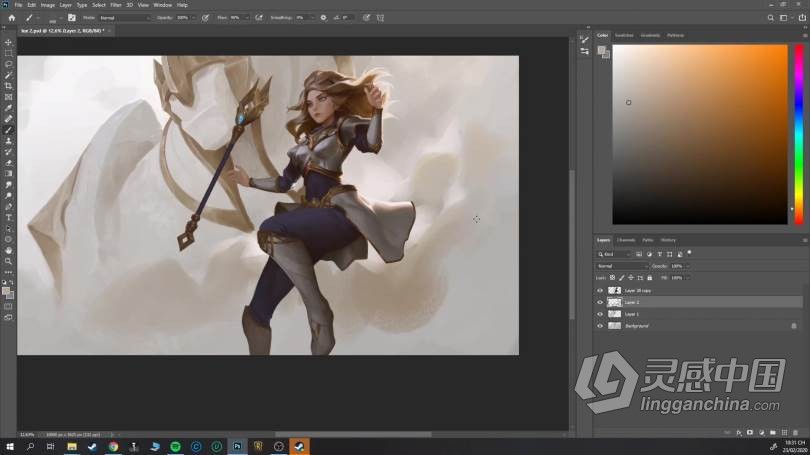Open the layer Fill dropdown arrow
Viewport: 810px width, 455px height.
click(688, 278)
